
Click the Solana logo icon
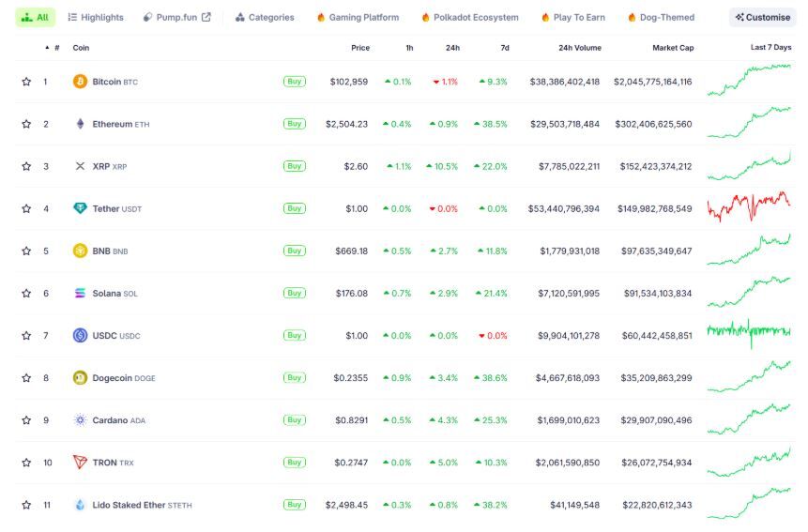pos(80,293)
